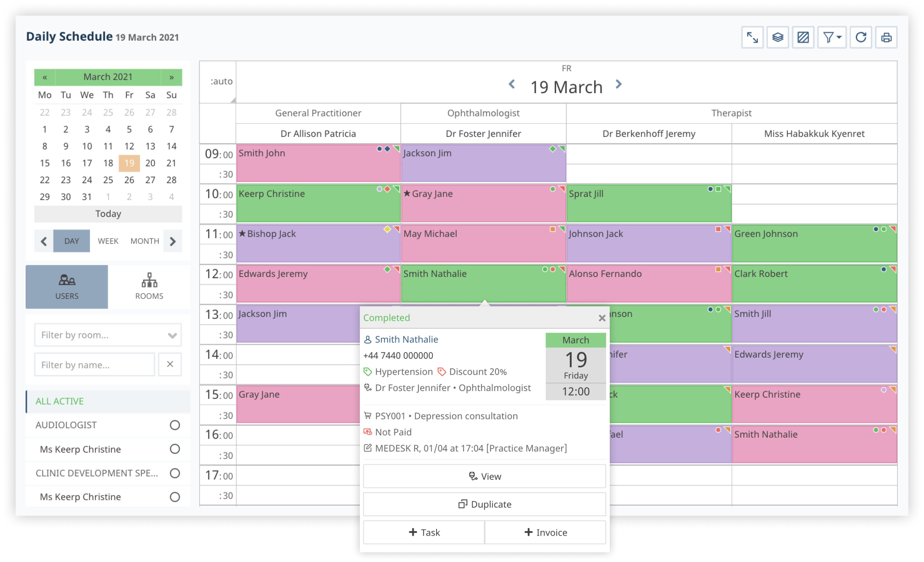
Task: Open Alonso Fernando appointment
Action: [x=649, y=284]
